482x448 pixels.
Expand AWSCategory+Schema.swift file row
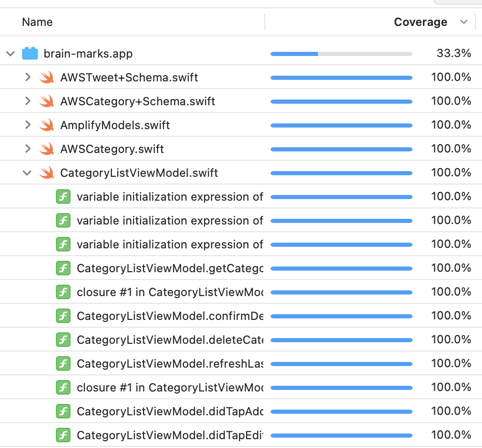27,101
